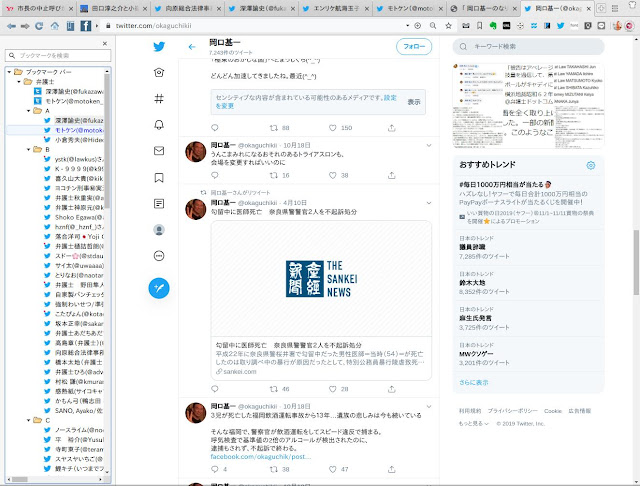Screen dimensions: 640x486
Task: Bookmark this page with the star icon
Action: (x=448, y=26)
